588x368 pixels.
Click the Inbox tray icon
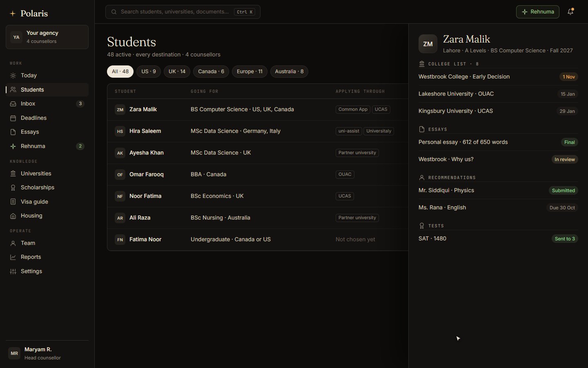click(x=13, y=104)
